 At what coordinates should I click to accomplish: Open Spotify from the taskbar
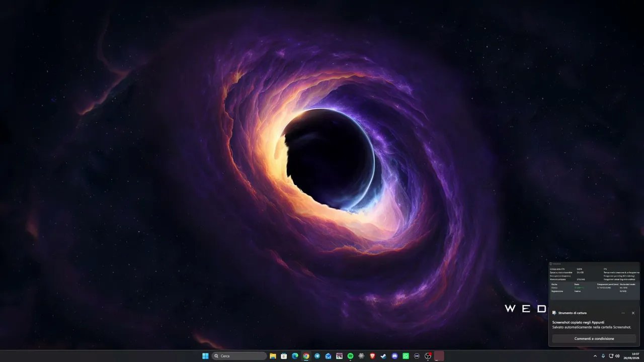[x=351, y=356]
